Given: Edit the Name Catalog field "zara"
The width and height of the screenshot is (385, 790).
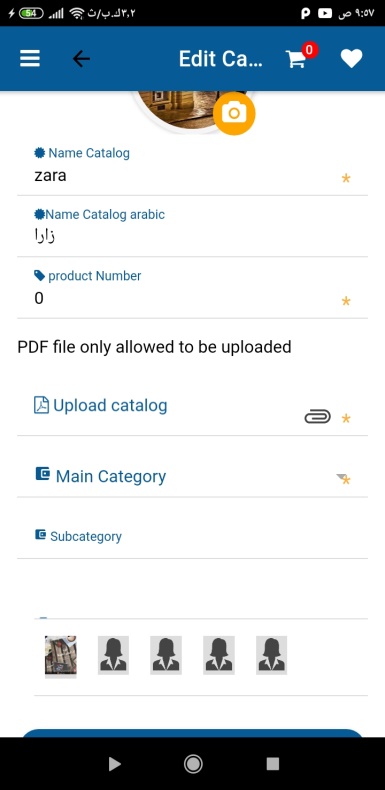Looking at the screenshot, I should (192, 176).
